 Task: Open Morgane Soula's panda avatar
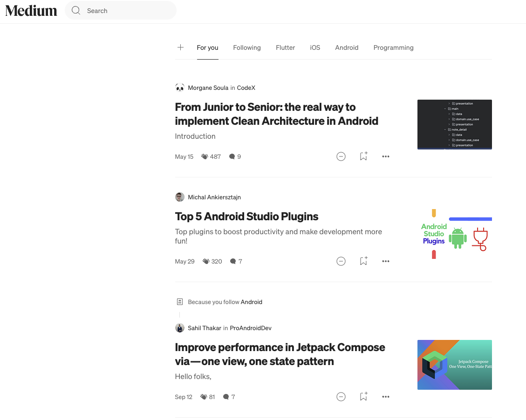(180, 88)
